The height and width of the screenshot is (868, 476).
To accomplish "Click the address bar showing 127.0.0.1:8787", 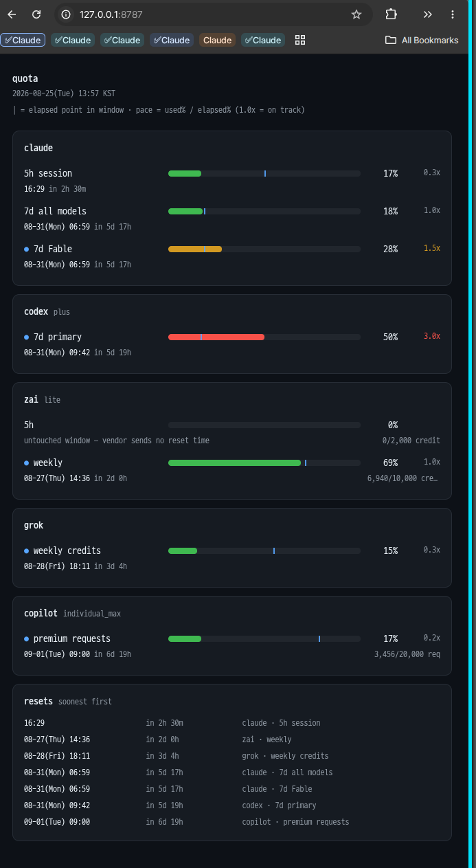I will (206, 14).
